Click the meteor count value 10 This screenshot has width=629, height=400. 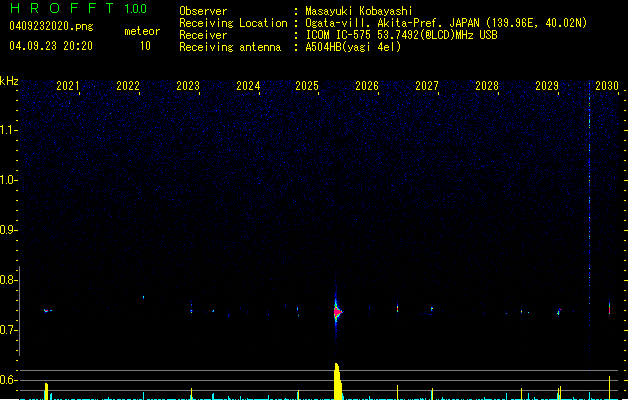pyautogui.click(x=146, y=46)
